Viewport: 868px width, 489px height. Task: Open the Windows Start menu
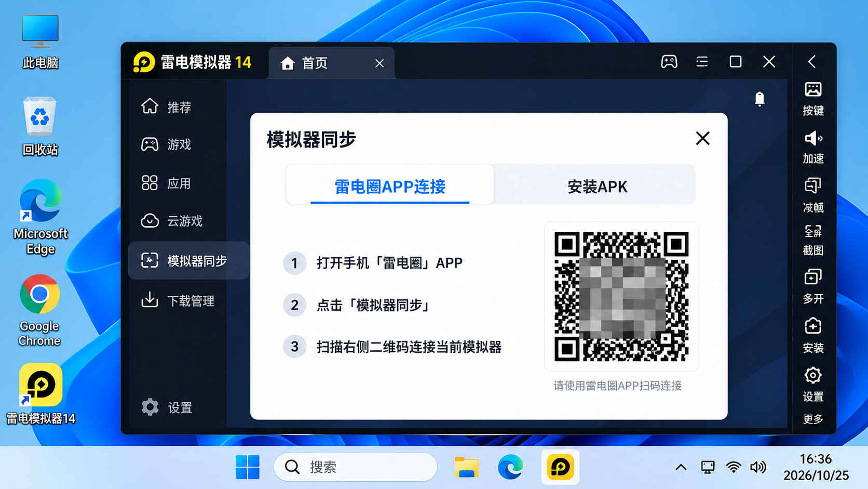248,467
